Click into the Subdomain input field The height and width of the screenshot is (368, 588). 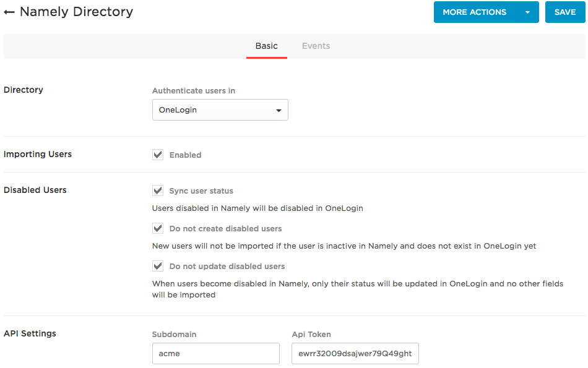pos(216,353)
